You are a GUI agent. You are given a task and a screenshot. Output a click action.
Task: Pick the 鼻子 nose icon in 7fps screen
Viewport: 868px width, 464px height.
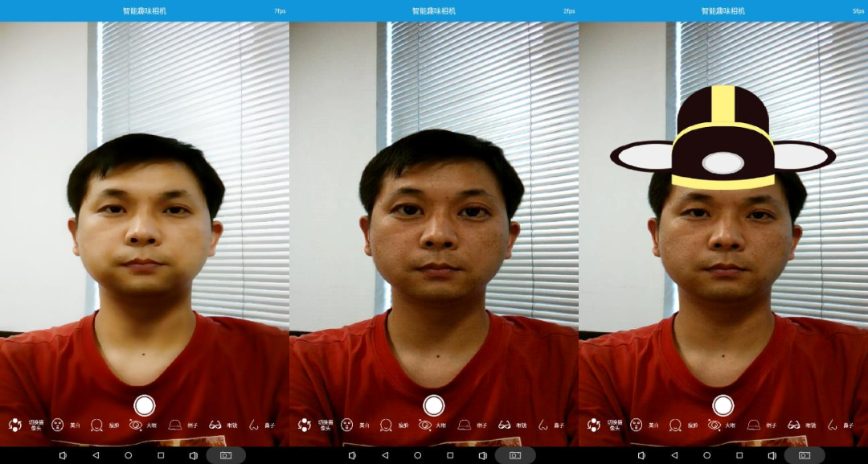[253, 425]
